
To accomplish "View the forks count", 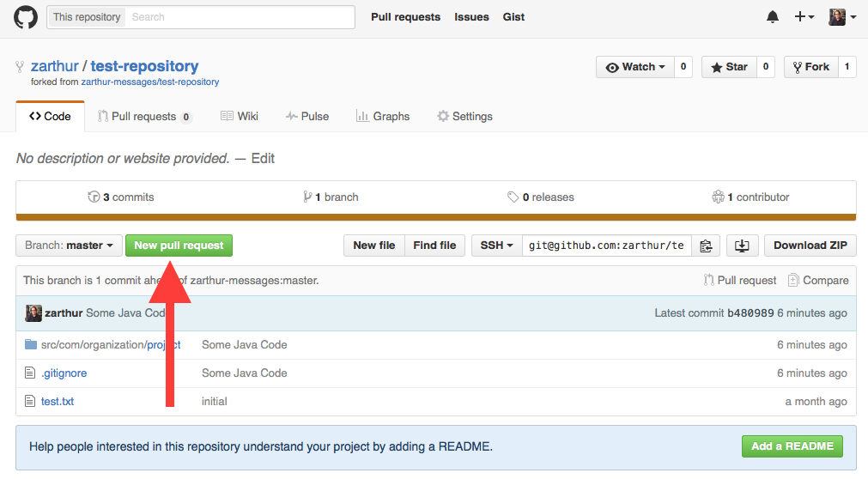I will (x=847, y=67).
